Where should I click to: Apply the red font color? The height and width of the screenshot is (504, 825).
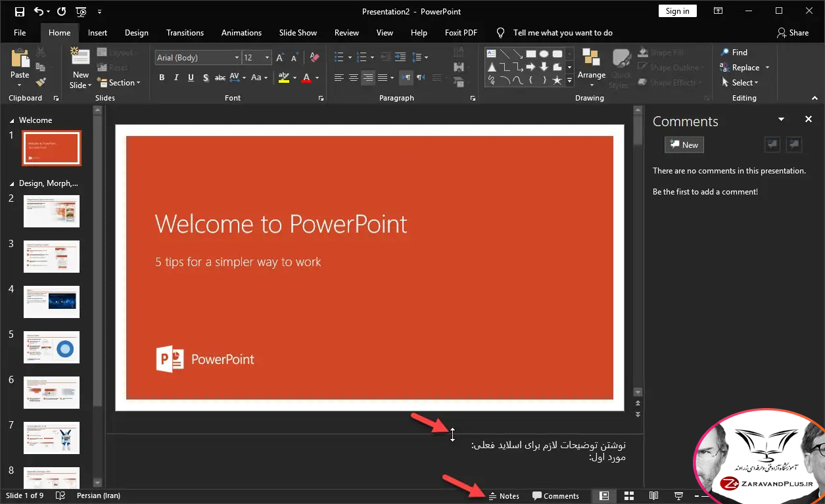[306, 78]
